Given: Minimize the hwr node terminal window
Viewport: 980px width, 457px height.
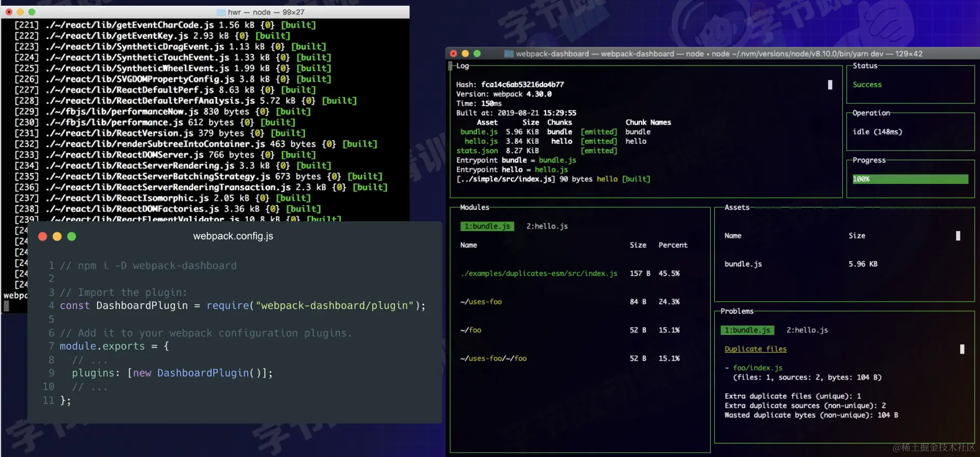Looking at the screenshot, I should point(20,12).
